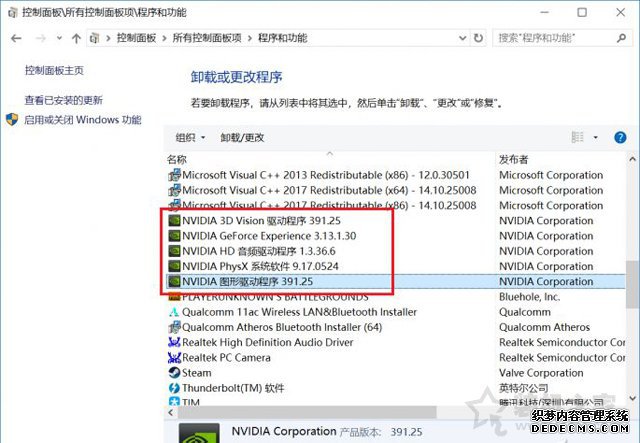Select Realtek High Definition Audio Driver
This screenshot has height=443, width=640.
(x=268, y=342)
